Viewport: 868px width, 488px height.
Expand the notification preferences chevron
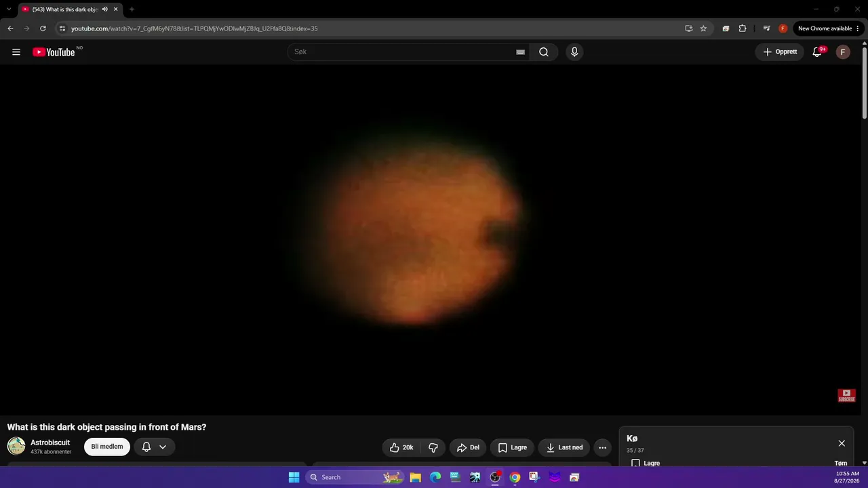point(163,447)
